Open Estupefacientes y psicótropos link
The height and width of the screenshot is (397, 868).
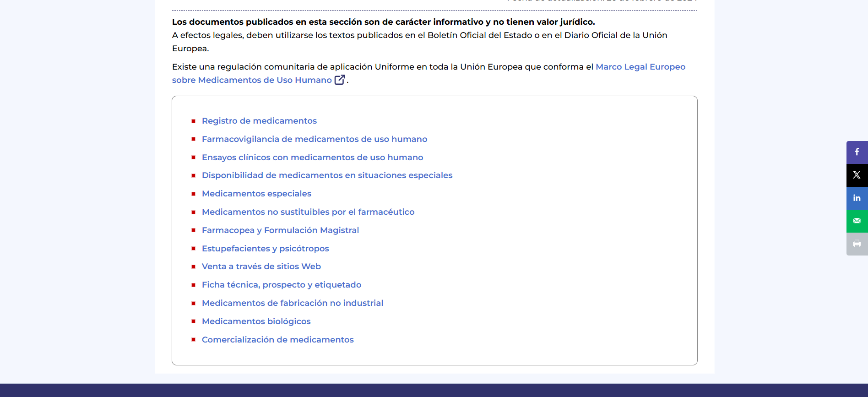266,249
